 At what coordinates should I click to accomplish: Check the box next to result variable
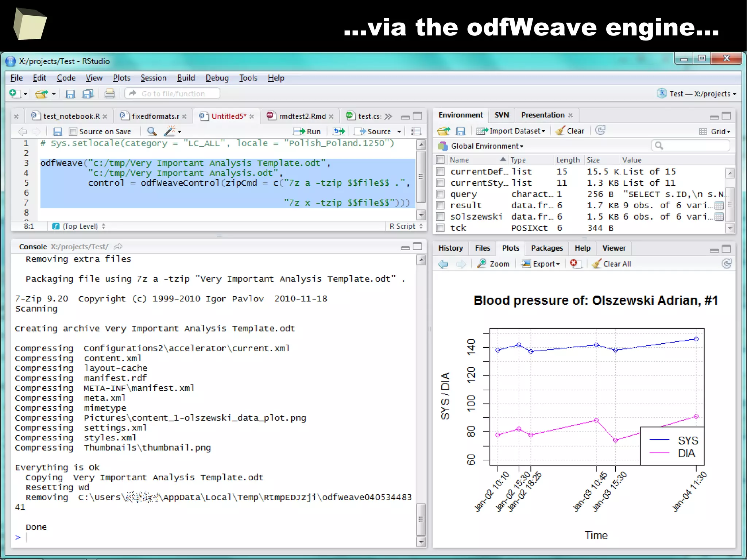(441, 205)
